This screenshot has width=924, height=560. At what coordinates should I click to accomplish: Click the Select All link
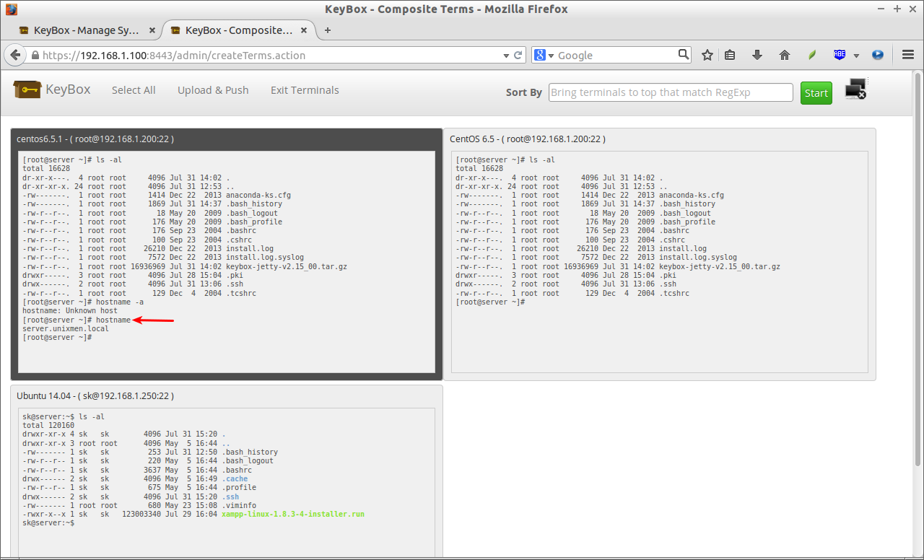pyautogui.click(x=134, y=90)
